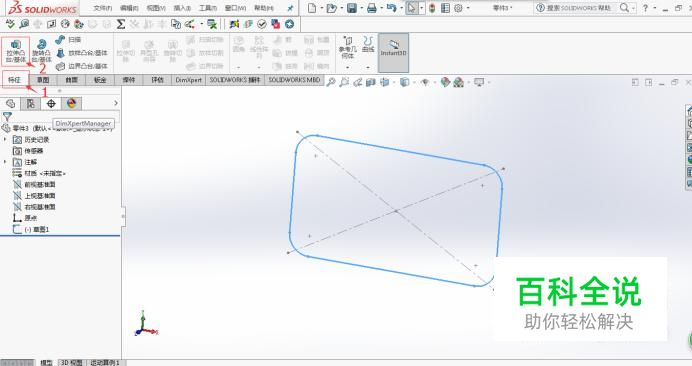The image size is (692, 366).
Task: Open the DimXpertManager panel tab
Action: click(51, 104)
